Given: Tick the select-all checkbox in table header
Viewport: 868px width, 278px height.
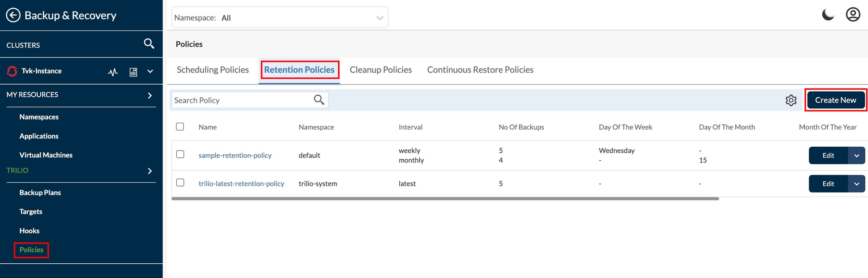Looking at the screenshot, I should tap(180, 127).
